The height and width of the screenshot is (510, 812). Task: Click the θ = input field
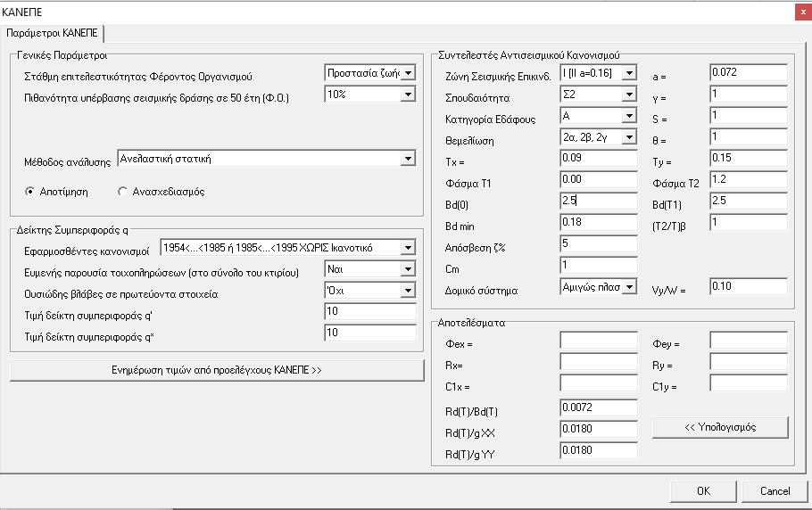(x=749, y=137)
